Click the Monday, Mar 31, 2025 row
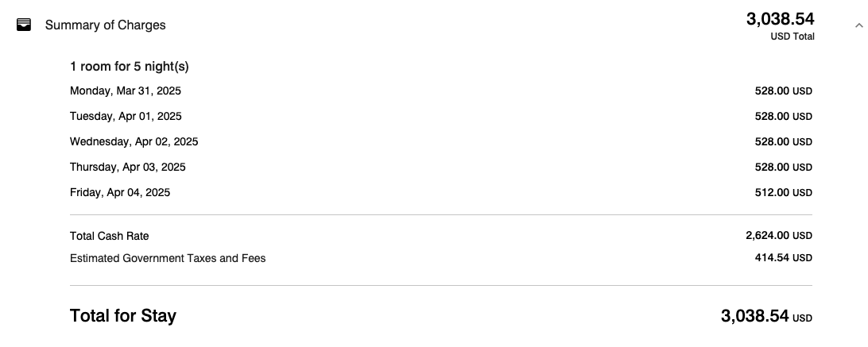This screenshot has width=868, height=347. click(x=440, y=91)
